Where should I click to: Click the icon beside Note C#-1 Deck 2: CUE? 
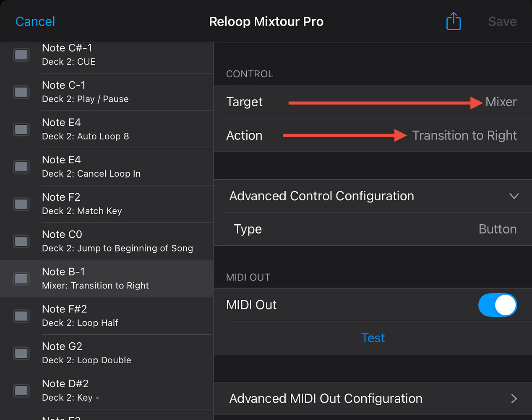pyautogui.click(x=21, y=55)
